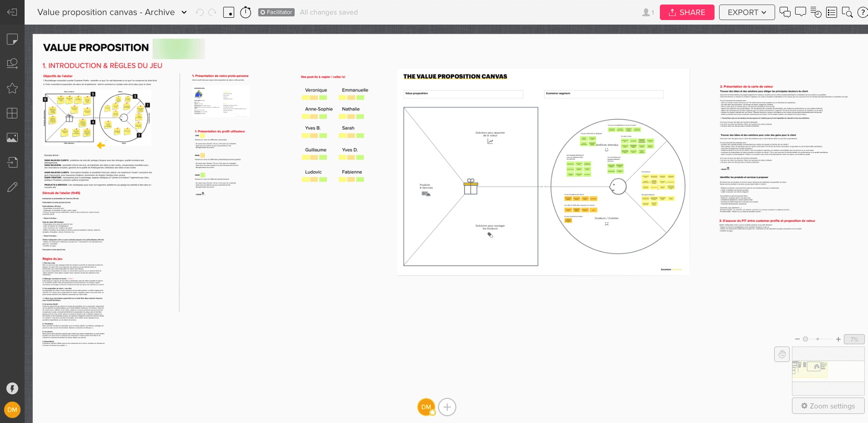This screenshot has height=423, width=868.
Task: Click the zoom in plus button
Action: pyautogui.click(x=838, y=339)
